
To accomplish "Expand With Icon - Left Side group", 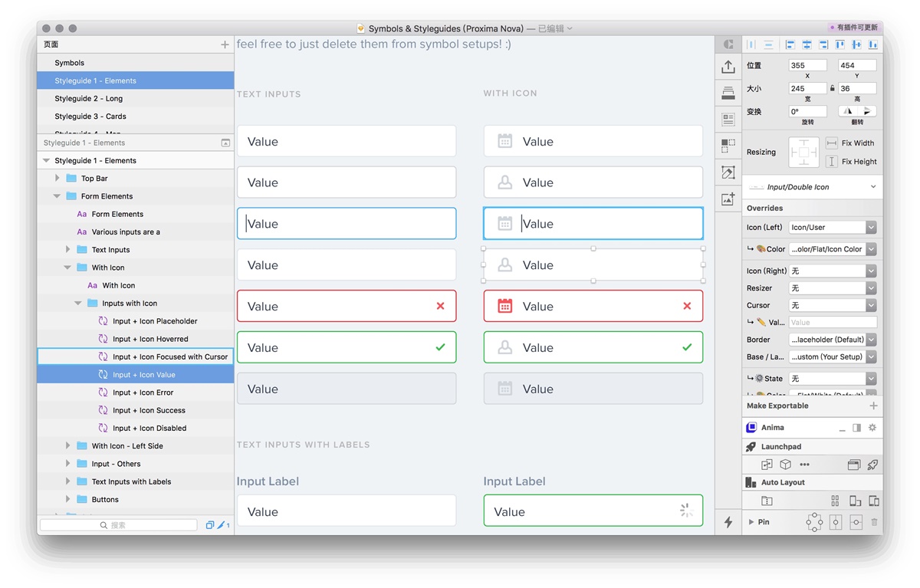I will [x=68, y=446].
